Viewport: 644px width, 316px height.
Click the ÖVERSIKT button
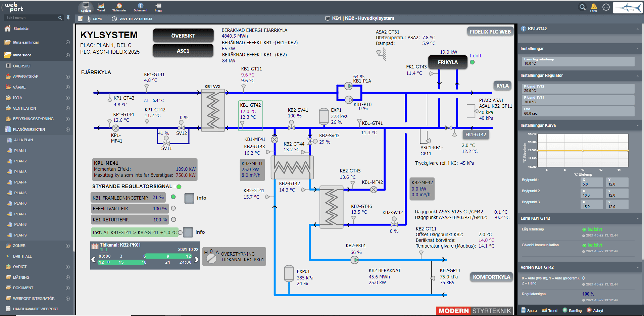[x=183, y=36]
